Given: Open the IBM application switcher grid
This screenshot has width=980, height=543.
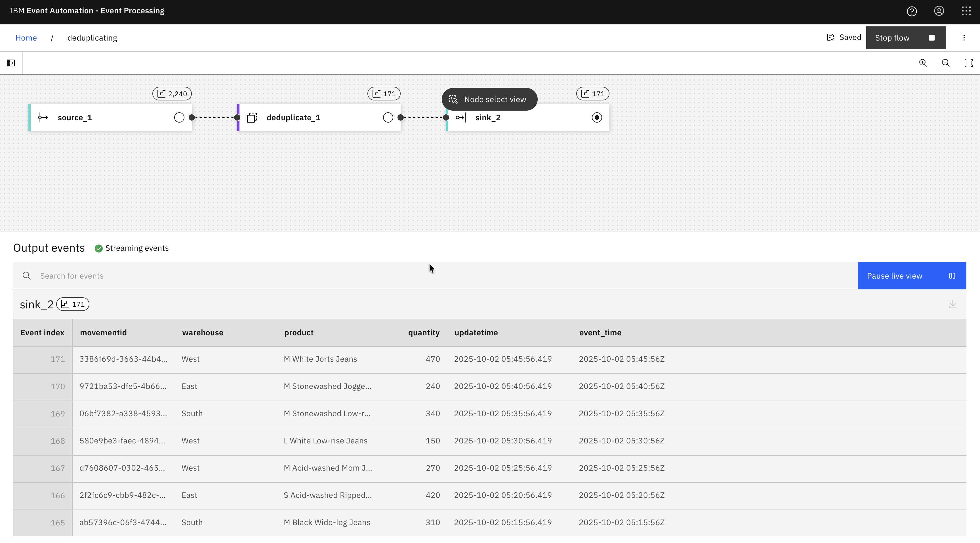Looking at the screenshot, I should click(966, 11).
